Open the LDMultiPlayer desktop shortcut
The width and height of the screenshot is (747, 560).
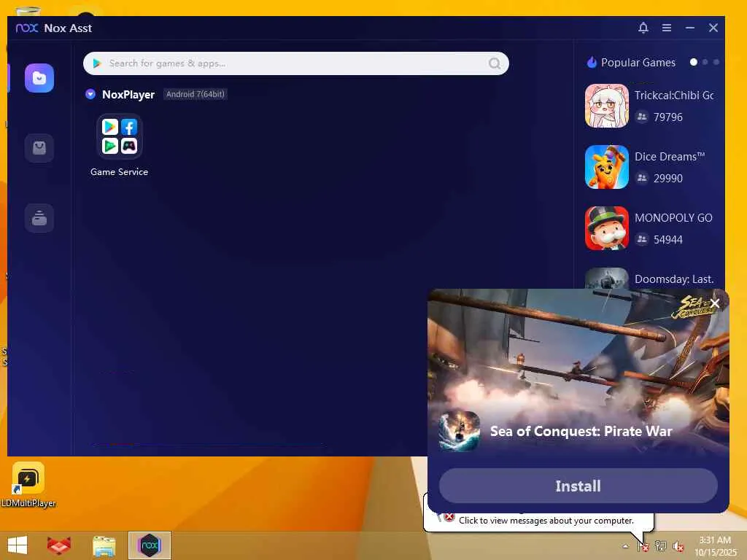coord(28,484)
